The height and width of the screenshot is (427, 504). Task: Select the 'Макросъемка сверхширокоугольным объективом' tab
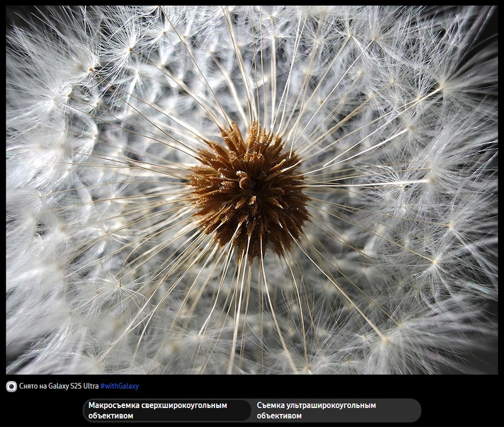167,410
